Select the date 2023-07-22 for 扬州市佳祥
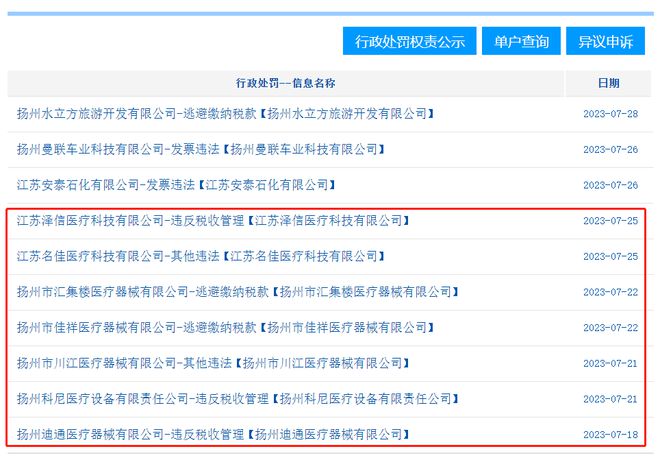 [x=610, y=328]
